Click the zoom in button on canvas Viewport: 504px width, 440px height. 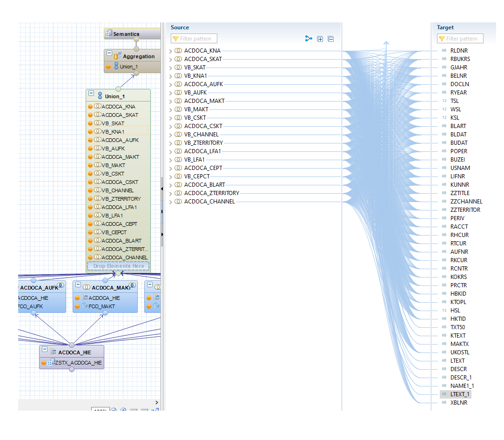click(x=123, y=411)
